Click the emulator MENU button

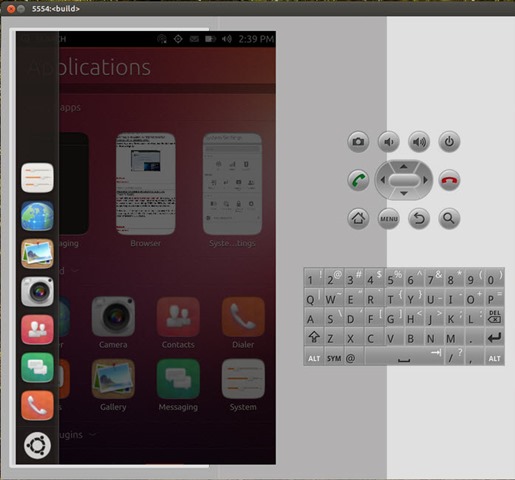389,219
